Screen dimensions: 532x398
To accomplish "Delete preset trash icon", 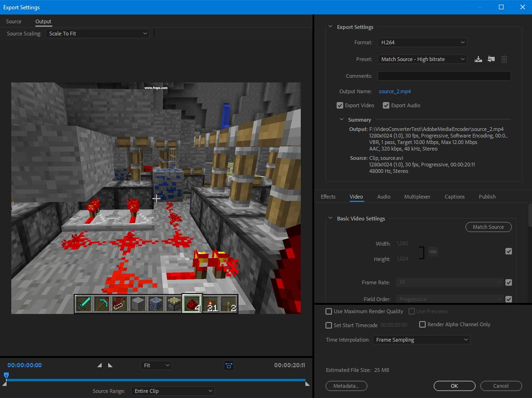I will pyautogui.click(x=504, y=59).
